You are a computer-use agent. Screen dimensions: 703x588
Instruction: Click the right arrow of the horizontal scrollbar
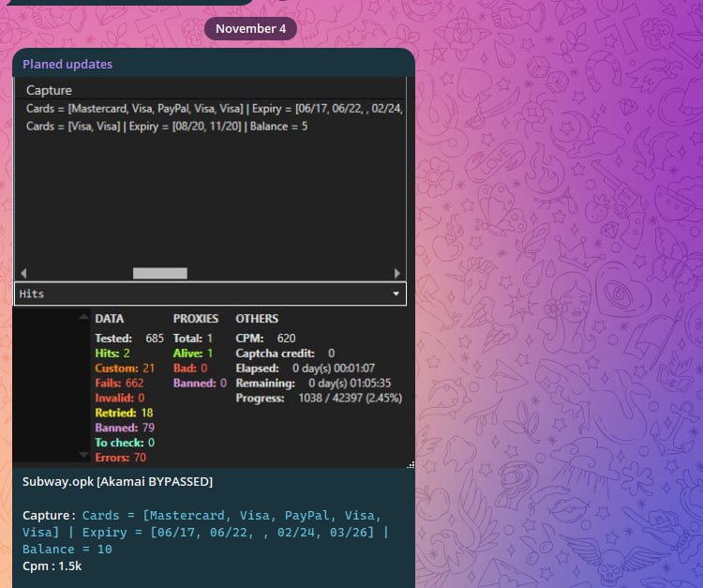(397, 273)
